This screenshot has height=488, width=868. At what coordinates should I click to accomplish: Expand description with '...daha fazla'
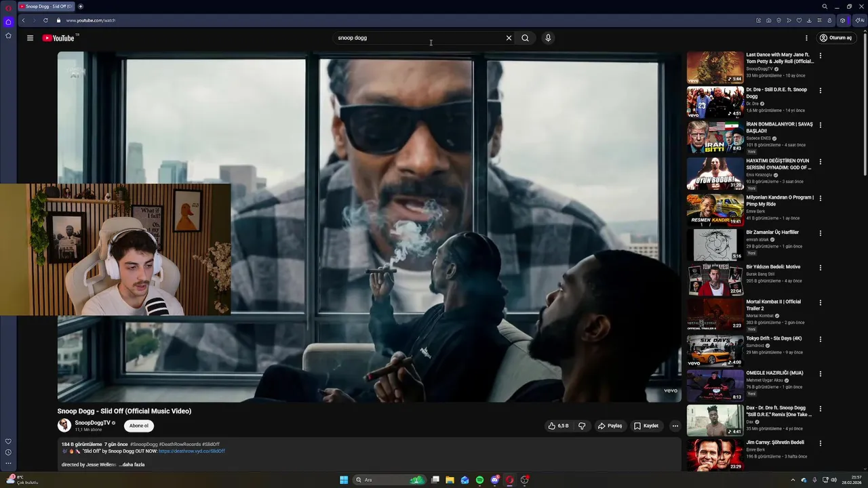[x=132, y=464]
